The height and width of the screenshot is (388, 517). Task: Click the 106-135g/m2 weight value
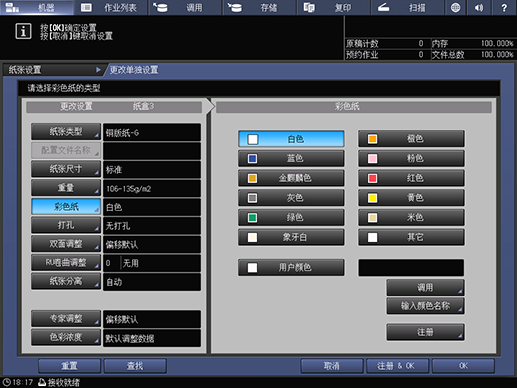coord(152,189)
